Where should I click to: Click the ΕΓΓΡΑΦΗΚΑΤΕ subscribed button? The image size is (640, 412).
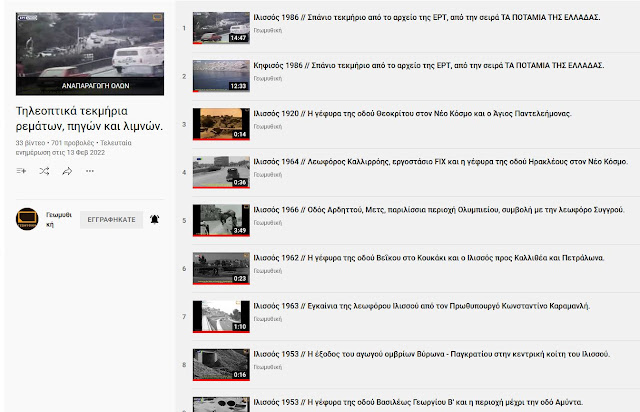111,220
